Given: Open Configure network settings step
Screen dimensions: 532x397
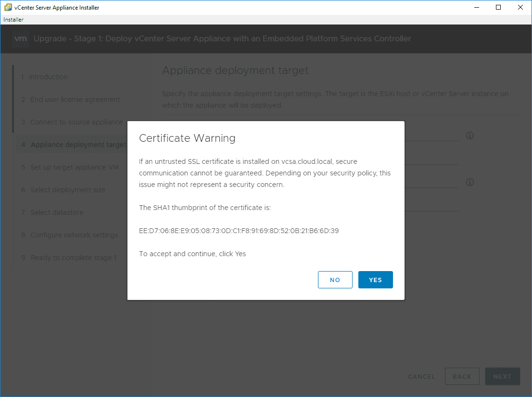Looking at the screenshot, I should pyautogui.click(x=74, y=235).
